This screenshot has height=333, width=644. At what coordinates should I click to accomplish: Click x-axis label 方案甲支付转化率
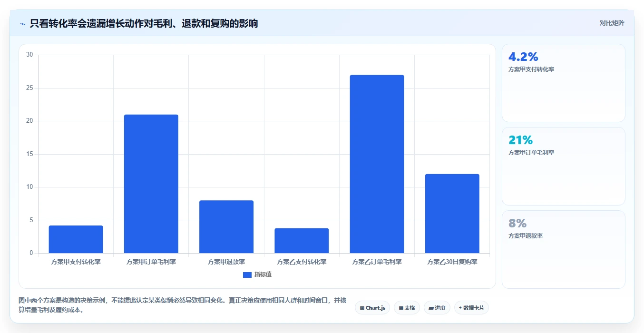pyautogui.click(x=76, y=262)
